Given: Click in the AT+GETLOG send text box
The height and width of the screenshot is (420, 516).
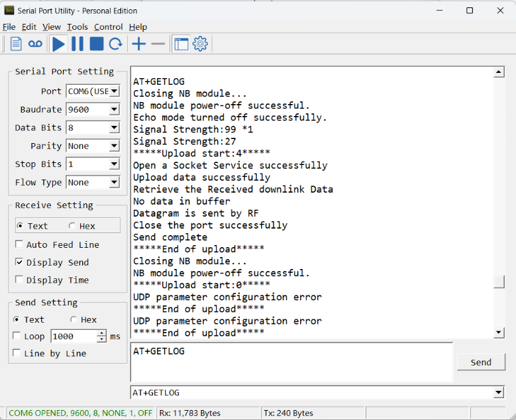Looking at the screenshot, I should click(292, 362).
